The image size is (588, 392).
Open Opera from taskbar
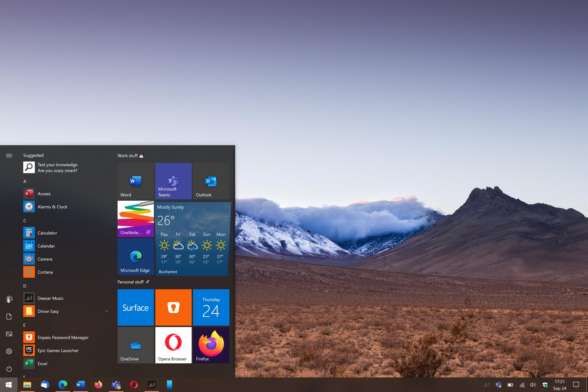click(x=134, y=385)
